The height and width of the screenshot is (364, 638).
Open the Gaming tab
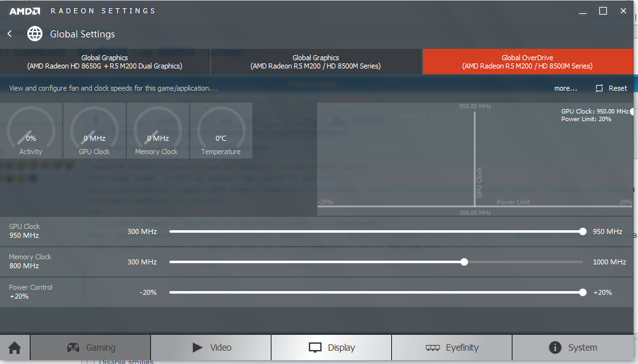click(x=91, y=348)
